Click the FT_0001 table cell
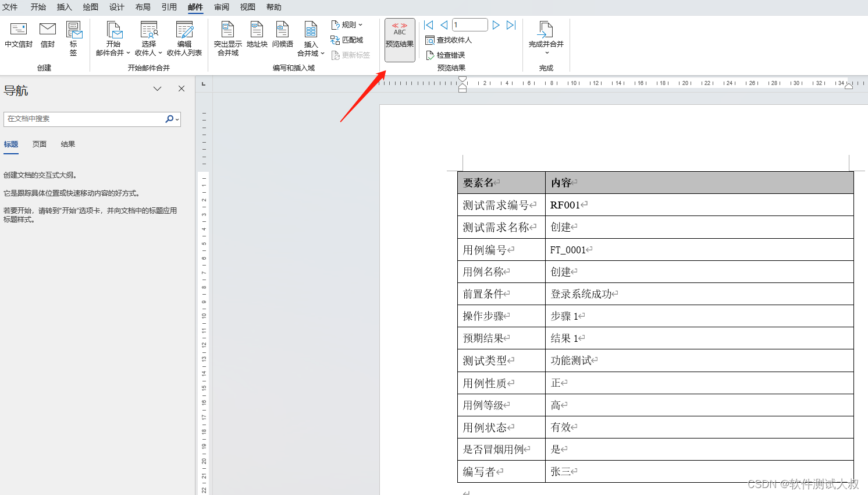This screenshot has width=868, height=495. pyautogui.click(x=699, y=250)
